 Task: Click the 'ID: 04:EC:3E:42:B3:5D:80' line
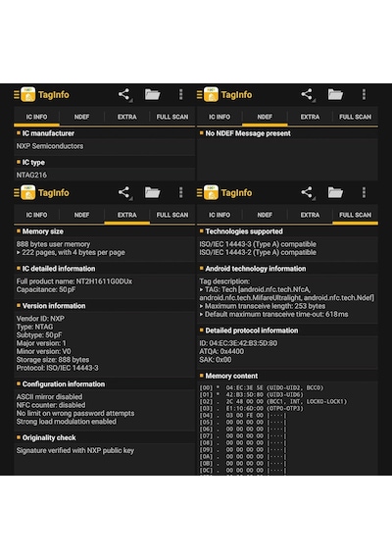tap(238, 343)
